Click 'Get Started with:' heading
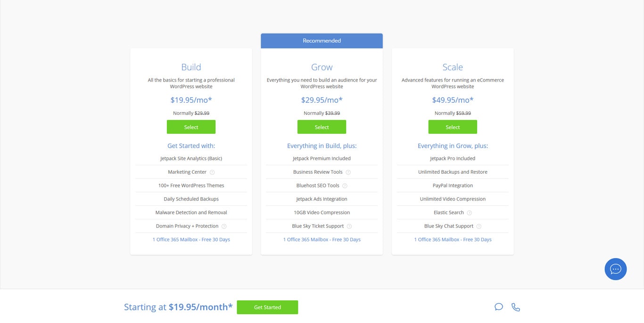Image resolution: width=644 pixels, height=323 pixels. pos(191,146)
